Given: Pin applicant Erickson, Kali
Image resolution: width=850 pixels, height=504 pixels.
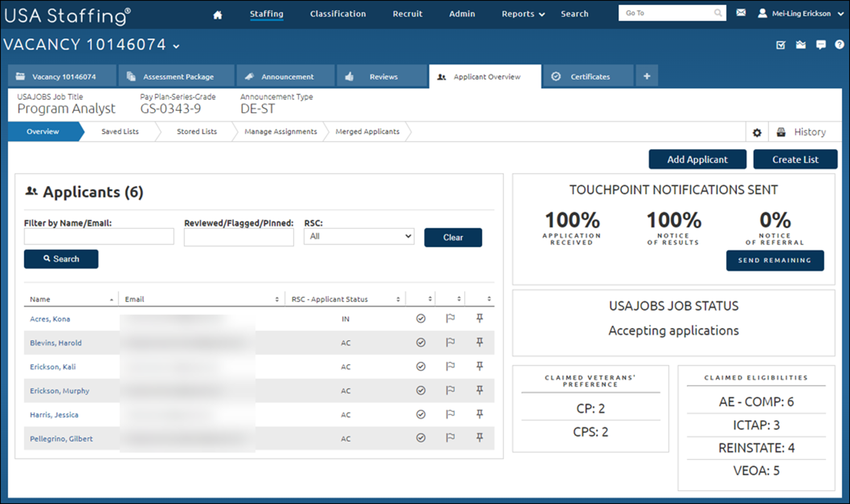Looking at the screenshot, I should tap(479, 366).
